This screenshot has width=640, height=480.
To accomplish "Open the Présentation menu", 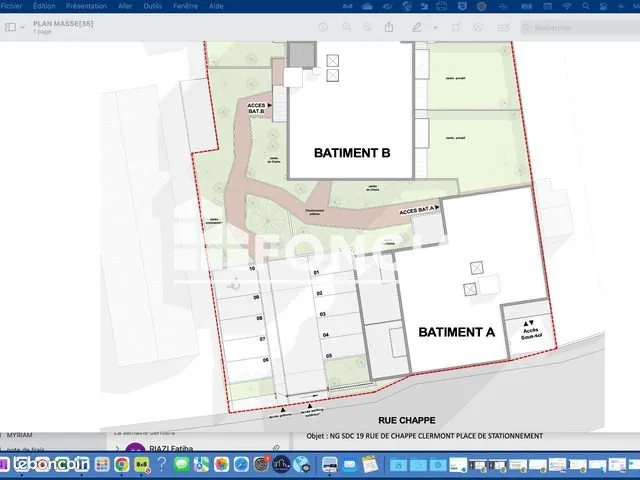I will click(86, 6).
